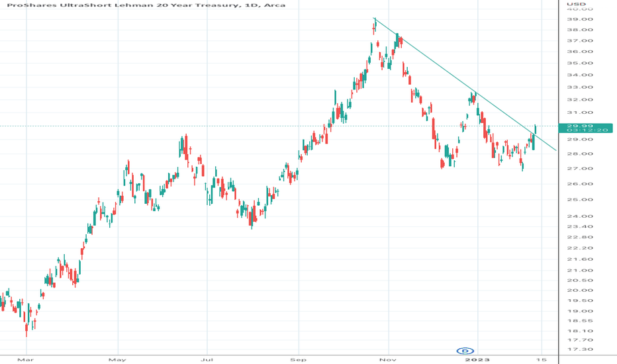Click the 36.00 price axis label
The height and width of the screenshot is (364, 617).
tap(580, 52)
